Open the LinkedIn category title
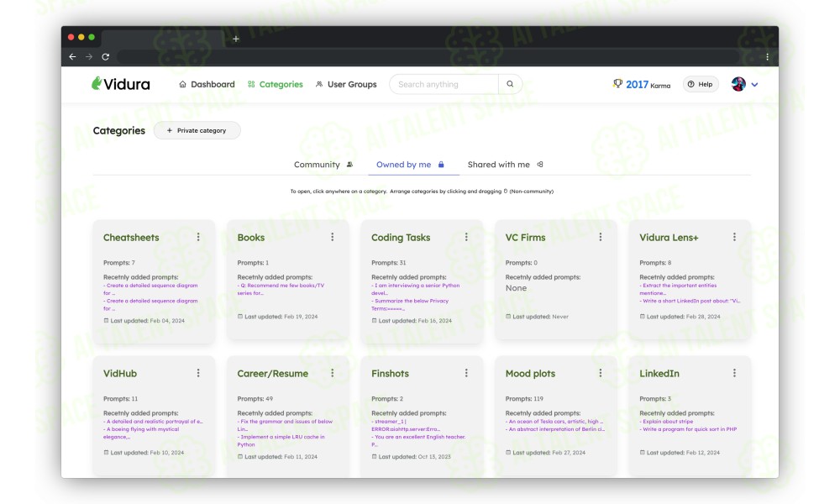This screenshot has height=504, width=840. click(659, 373)
